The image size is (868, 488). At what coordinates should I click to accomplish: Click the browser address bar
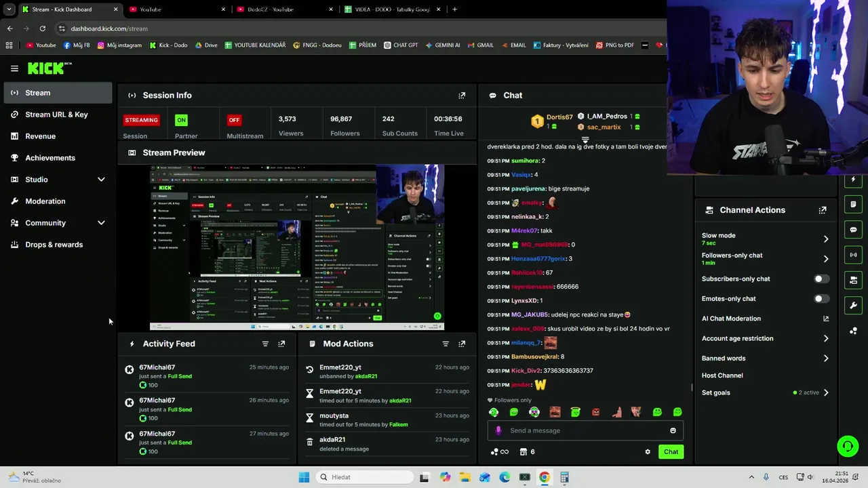pos(359,28)
